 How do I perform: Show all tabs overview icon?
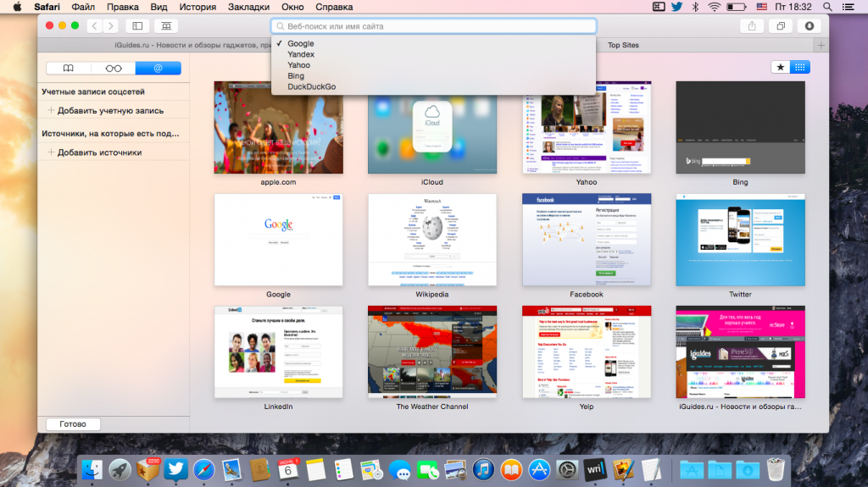(781, 26)
